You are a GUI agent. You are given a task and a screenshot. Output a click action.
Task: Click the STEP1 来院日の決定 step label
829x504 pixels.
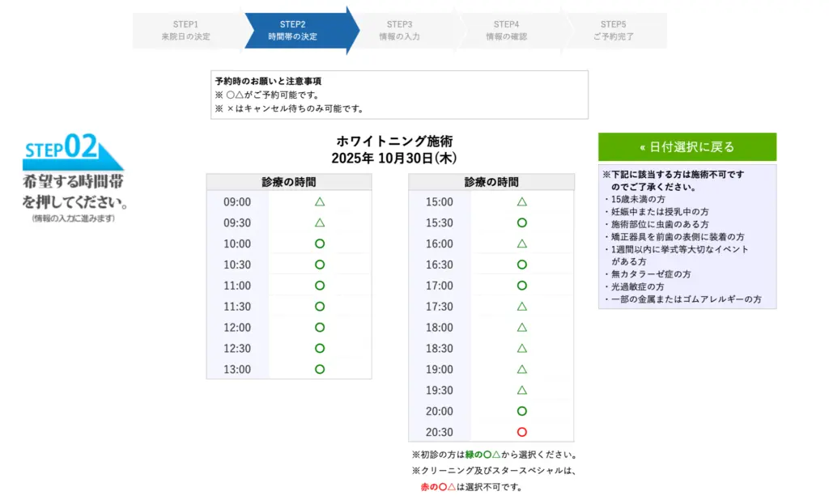[185, 30]
